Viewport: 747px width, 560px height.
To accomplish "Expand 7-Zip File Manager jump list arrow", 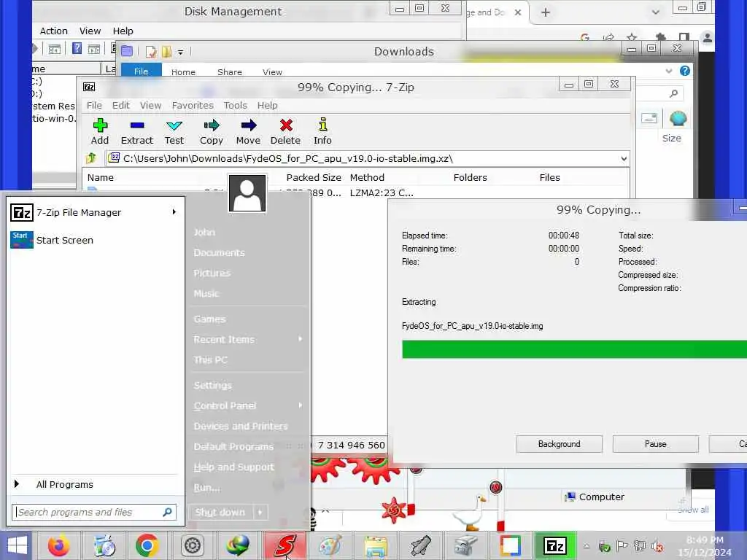I will [174, 212].
